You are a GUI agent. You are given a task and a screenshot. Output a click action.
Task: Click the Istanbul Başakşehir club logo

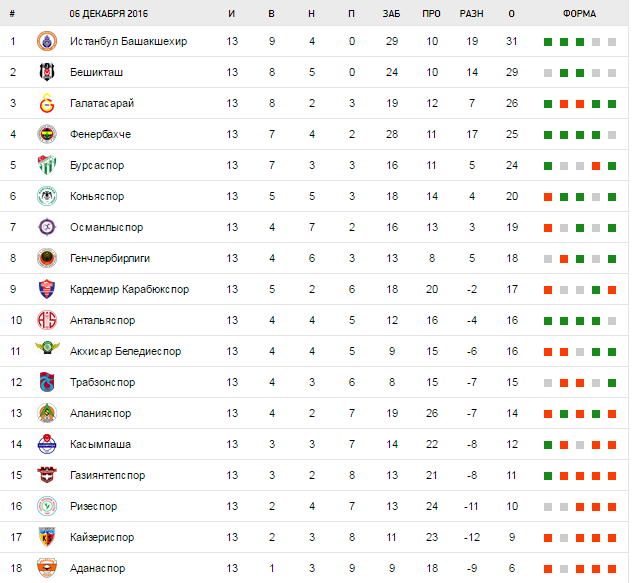[x=44, y=41]
